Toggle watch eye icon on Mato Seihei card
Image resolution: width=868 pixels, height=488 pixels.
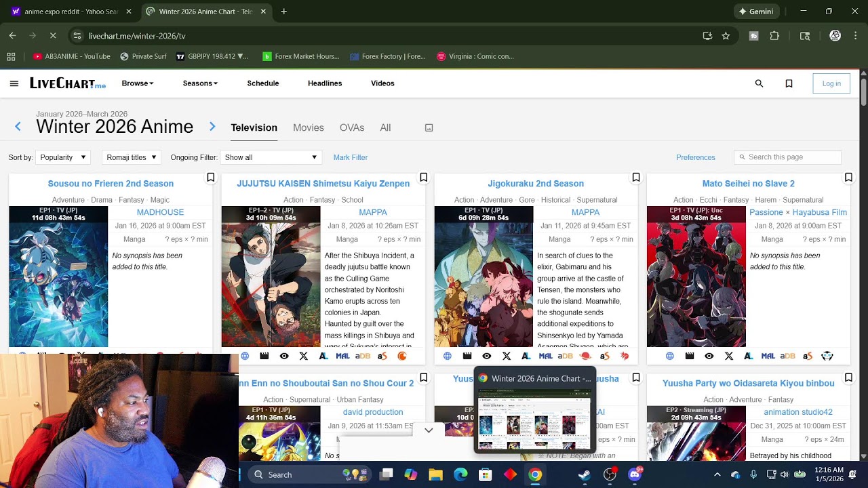click(x=709, y=356)
